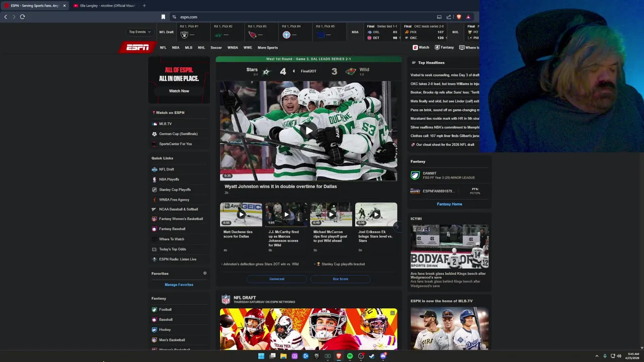Open the Fantasy Baseball sidebar link
This screenshot has width=644, height=362.
(172, 229)
